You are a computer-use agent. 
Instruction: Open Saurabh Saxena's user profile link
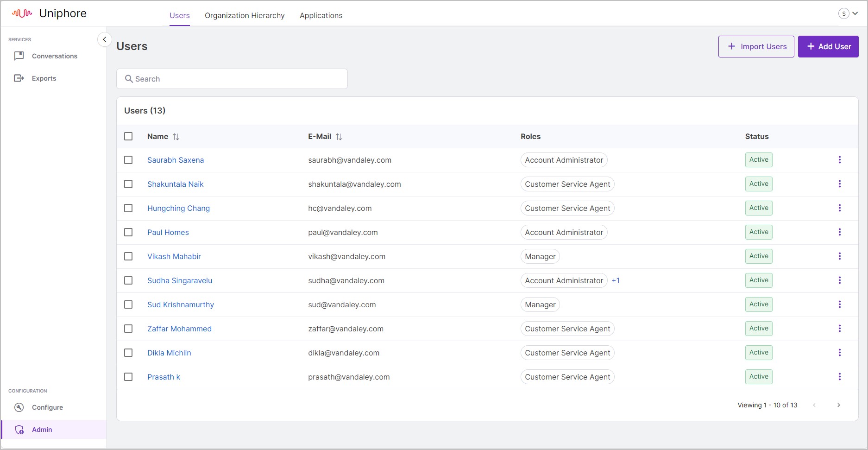pos(176,160)
